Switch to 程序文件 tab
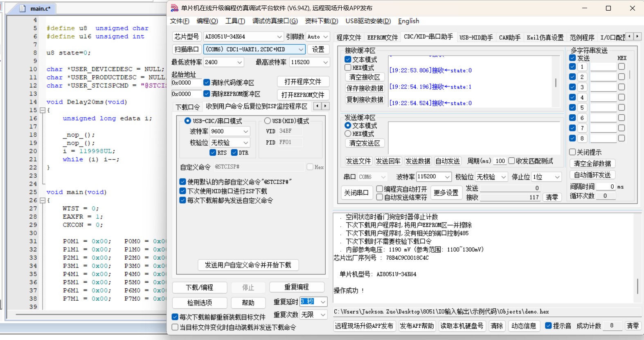The width and height of the screenshot is (644, 340). pos(349,37)
